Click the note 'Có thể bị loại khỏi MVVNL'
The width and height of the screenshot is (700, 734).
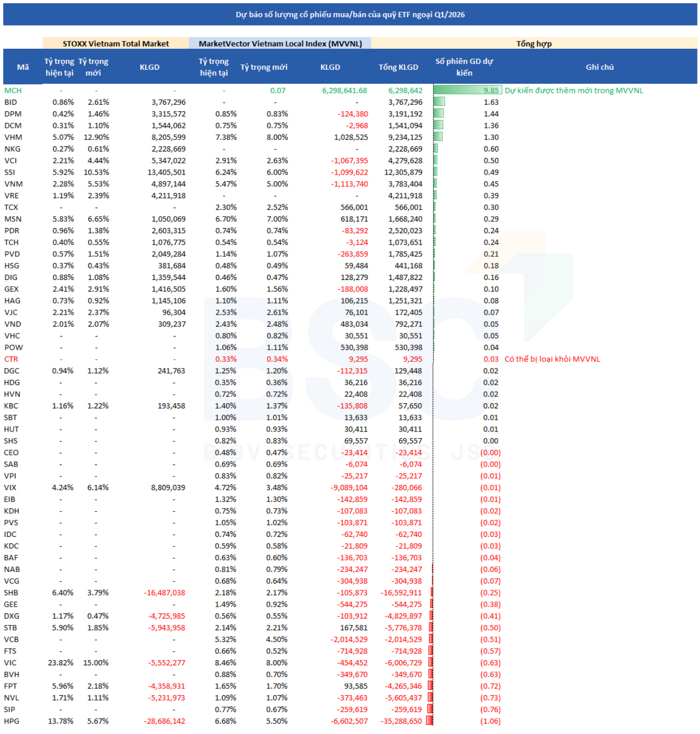tap(552, 359)
